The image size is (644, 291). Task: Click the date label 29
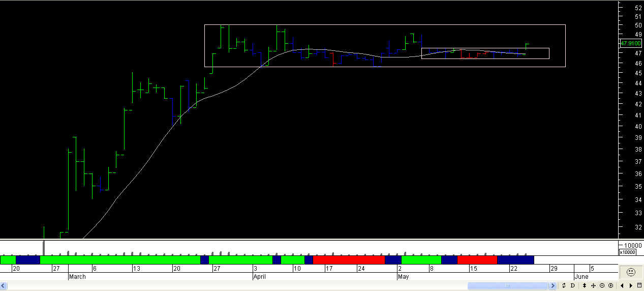tap(554, 269)
